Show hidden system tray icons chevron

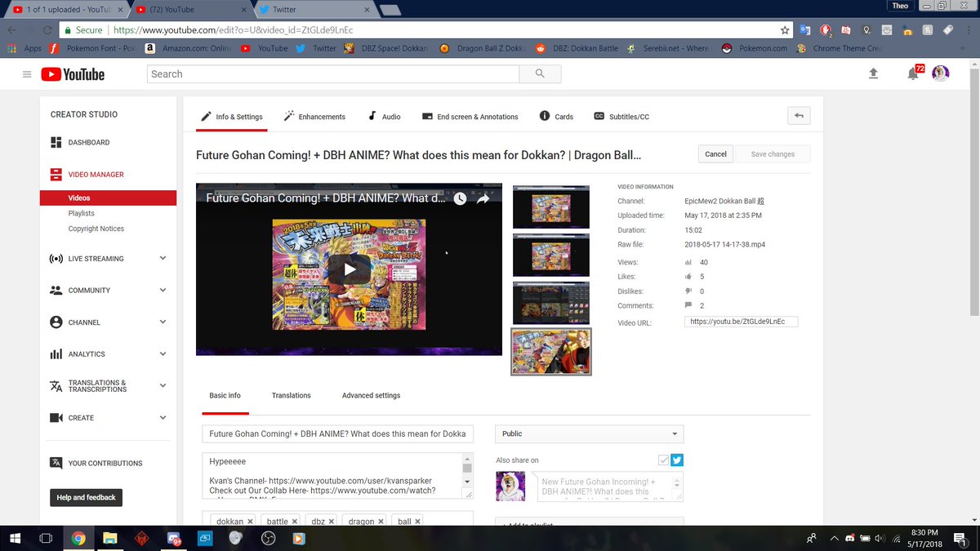(x=834, y=539)
